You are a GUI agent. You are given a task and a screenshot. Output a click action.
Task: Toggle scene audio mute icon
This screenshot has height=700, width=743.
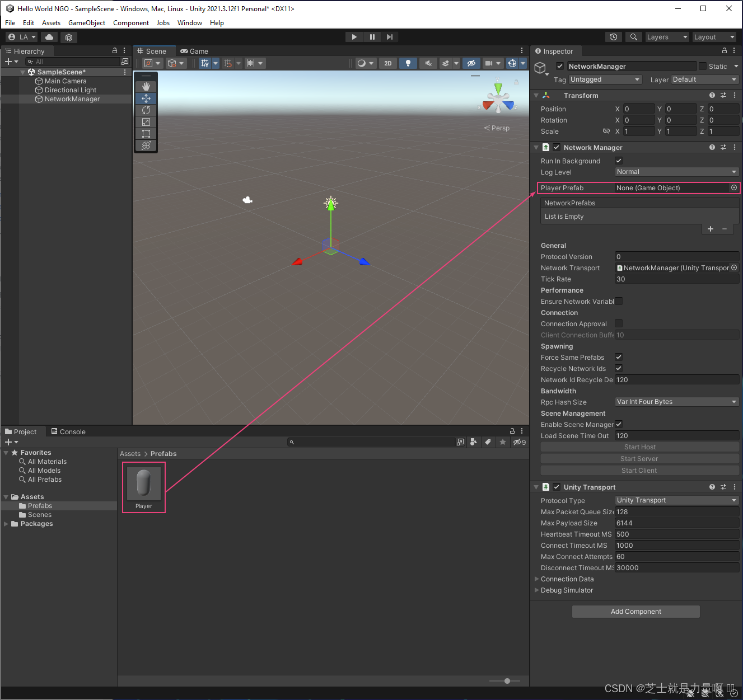428,63
